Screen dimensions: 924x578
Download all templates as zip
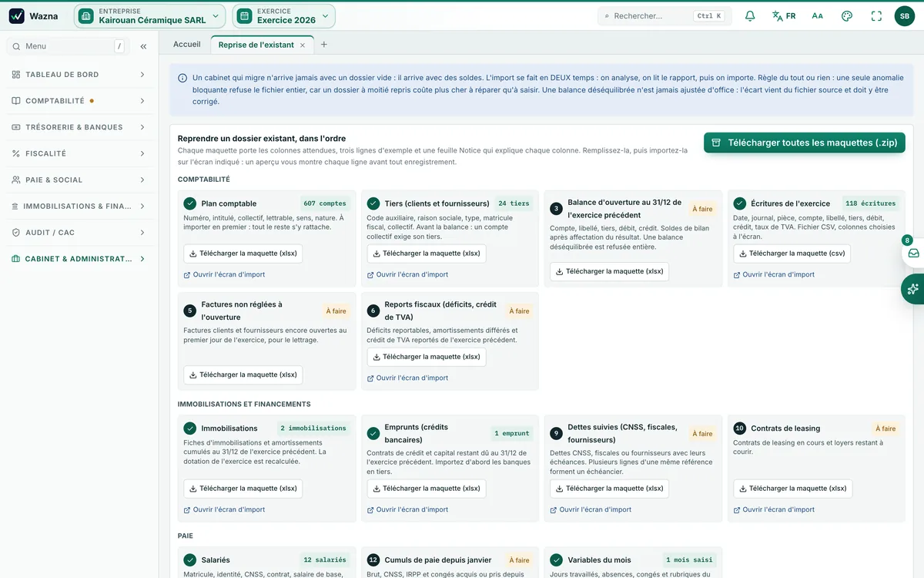pyautogui.click(x=805, y=143)
